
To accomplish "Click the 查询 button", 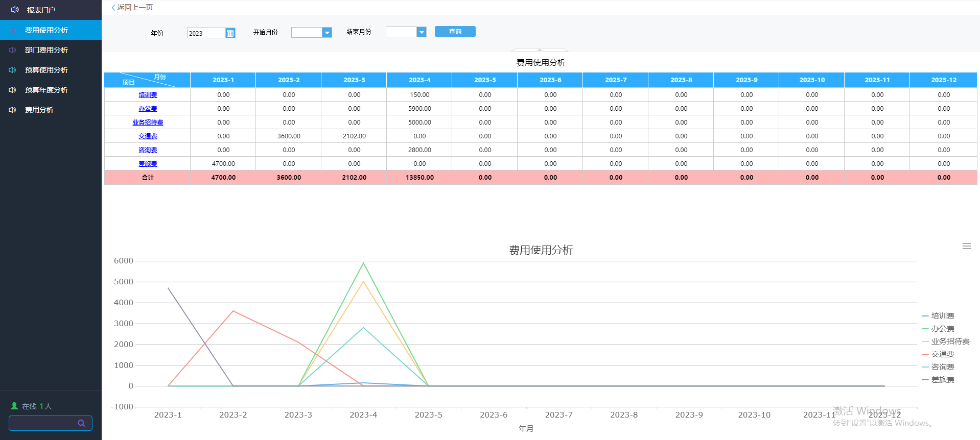I will pos(455,32).
